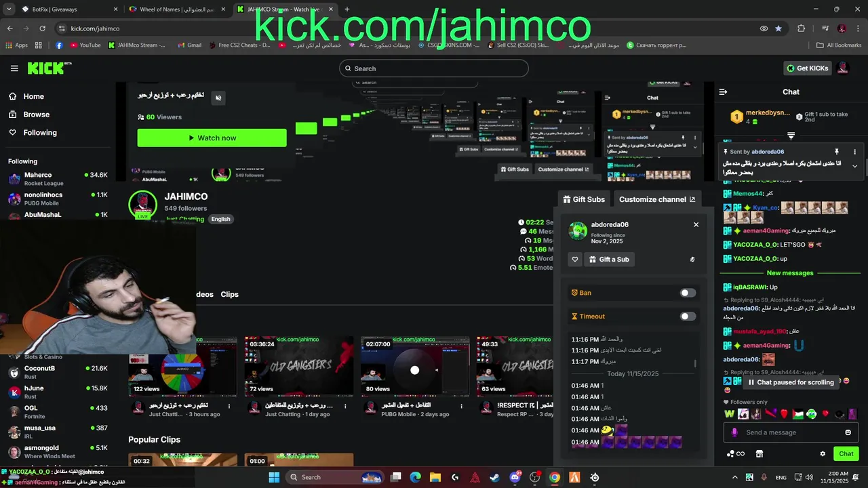Switch to the Clips tab
Image resolution: width=868 pixels, height=488 pixels.
229,294
